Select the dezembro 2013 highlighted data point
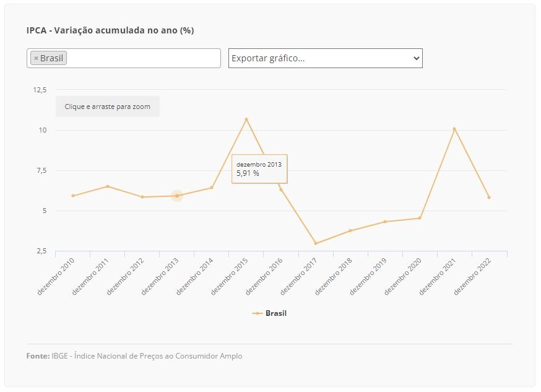Screen dimensions: 541x392 click(177, 196)
